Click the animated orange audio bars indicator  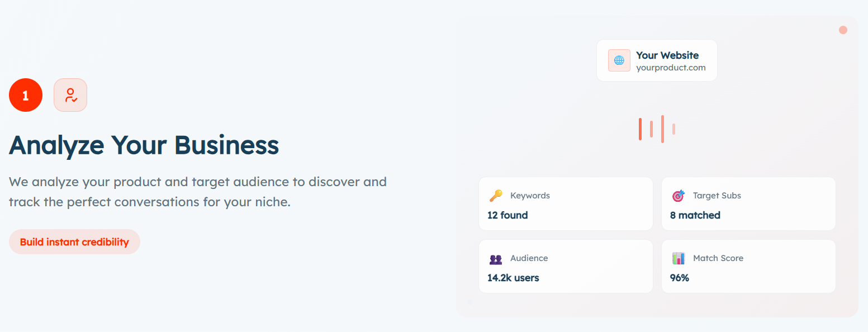pos(657,129)
